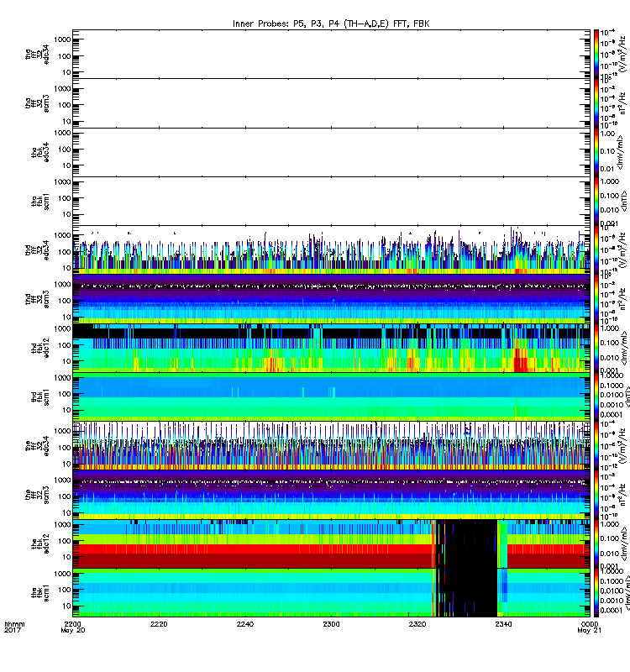Click the '1000' tick of the the fbk edc12 panel
The height and width of the screenshot is (672, 630).
pyautogui.click(x=62, y=524)
